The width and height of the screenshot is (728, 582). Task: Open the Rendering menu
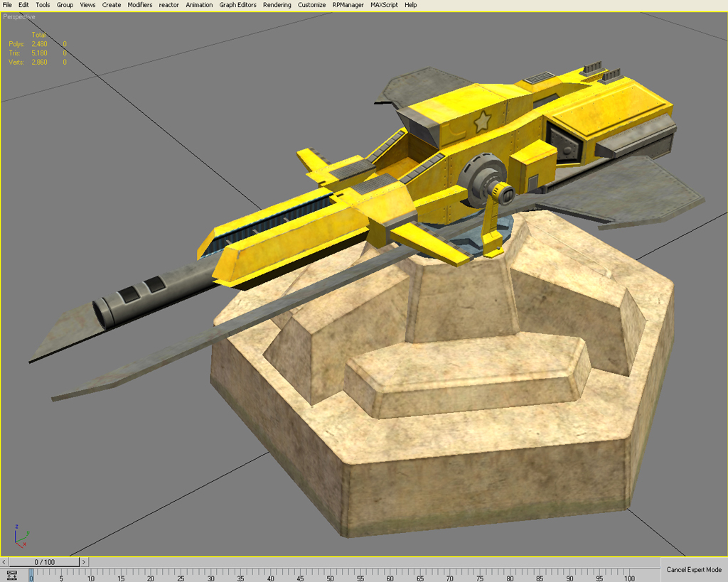(x=277, y=5)
